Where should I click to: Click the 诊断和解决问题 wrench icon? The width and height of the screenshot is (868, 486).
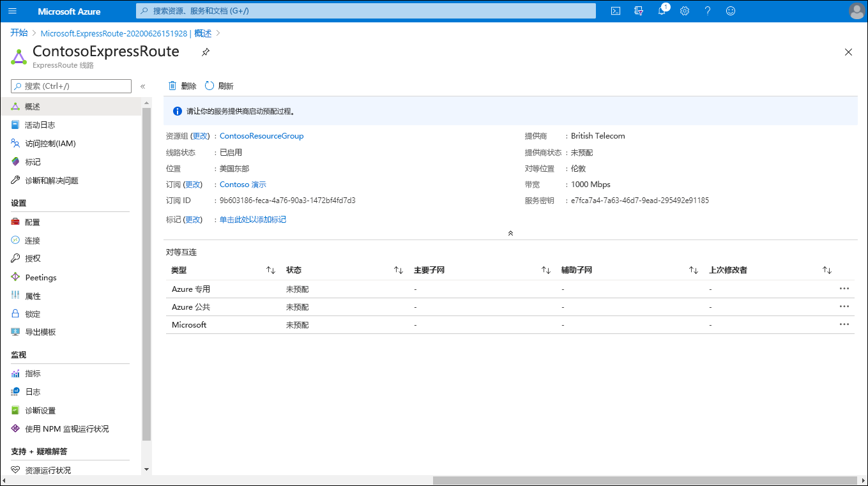15,181
